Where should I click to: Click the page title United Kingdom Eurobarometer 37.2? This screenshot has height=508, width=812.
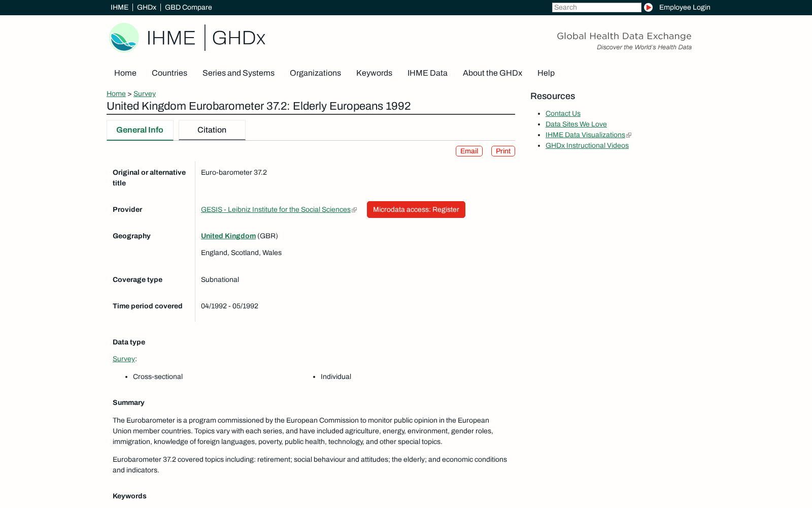258,106
